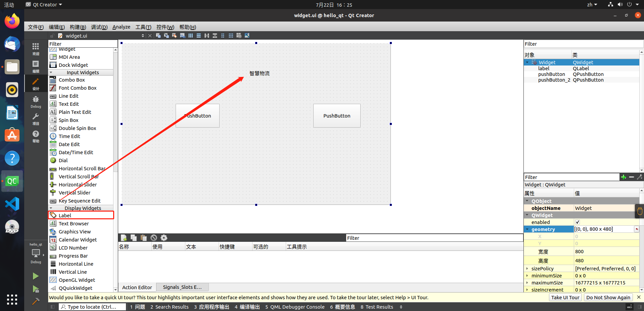
Task: Open the 文件(F) menu
Action: (36, 27)
